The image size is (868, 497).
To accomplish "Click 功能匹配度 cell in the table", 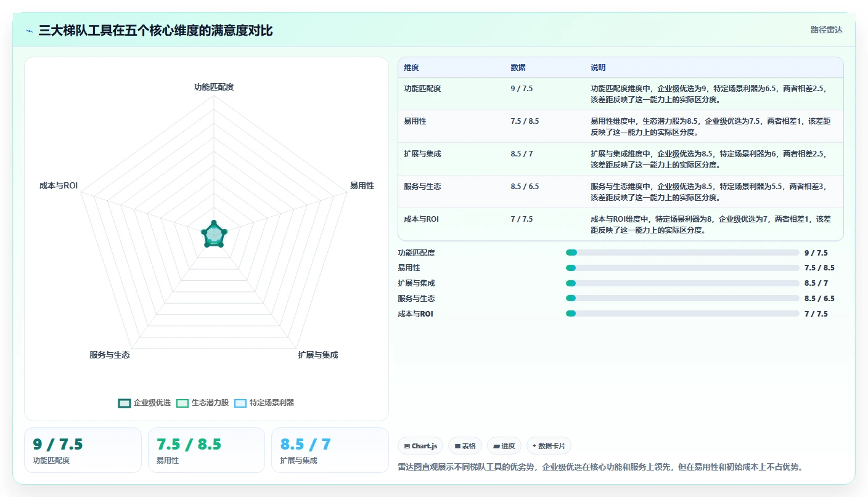I will pyautogui.click(x=422, y=89).
